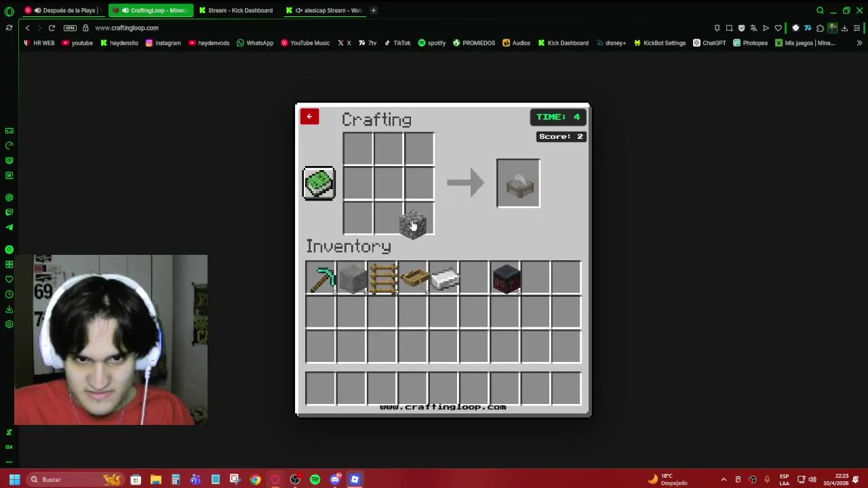Open the taskbar volume control
The image size is (868, 488).
(812, 479)
